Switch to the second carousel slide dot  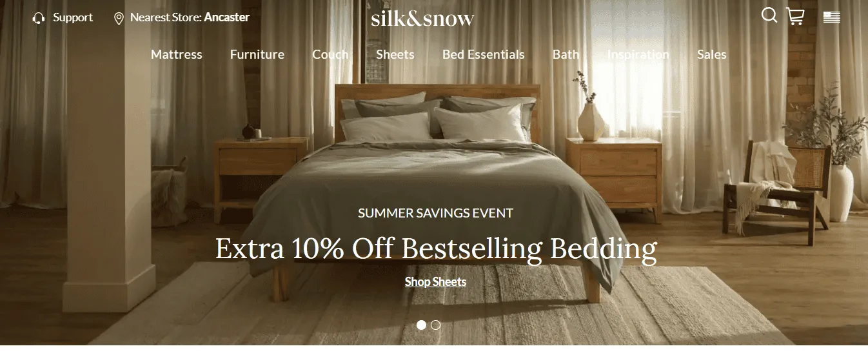click(436, 325)
